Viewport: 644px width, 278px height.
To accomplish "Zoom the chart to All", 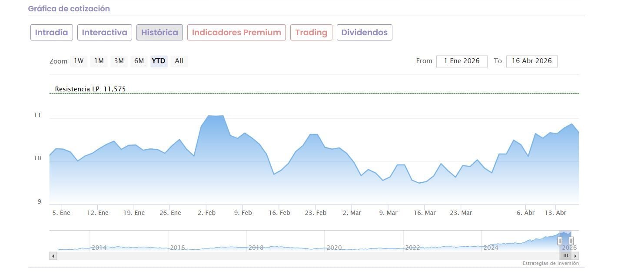I will coord(179,61).
